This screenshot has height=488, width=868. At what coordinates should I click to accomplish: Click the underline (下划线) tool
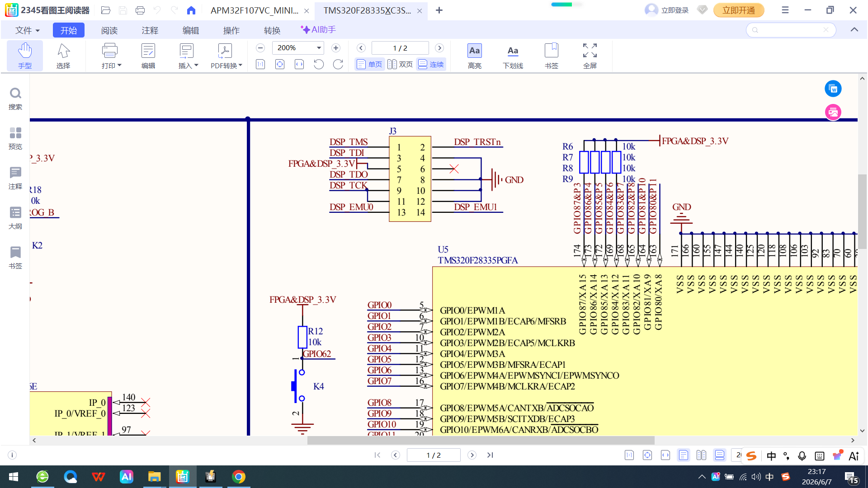(513, 56)
